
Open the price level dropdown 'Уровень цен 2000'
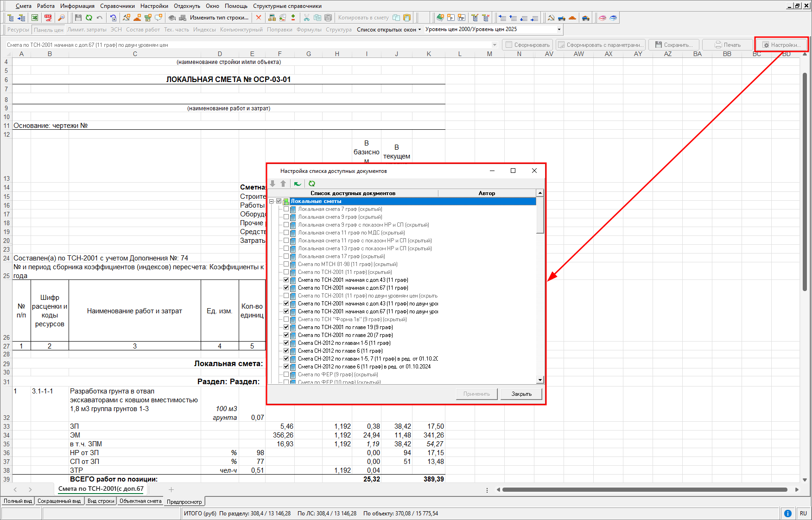[x=559, y=29]
